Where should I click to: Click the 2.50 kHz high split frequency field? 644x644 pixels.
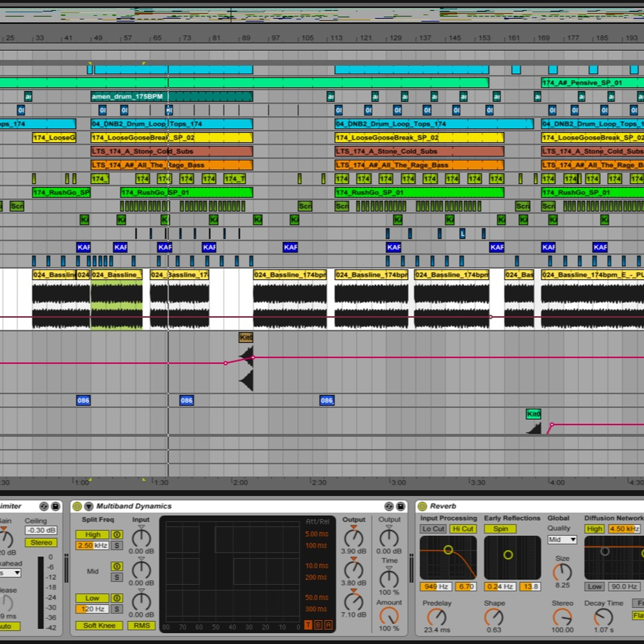(92, 545)
